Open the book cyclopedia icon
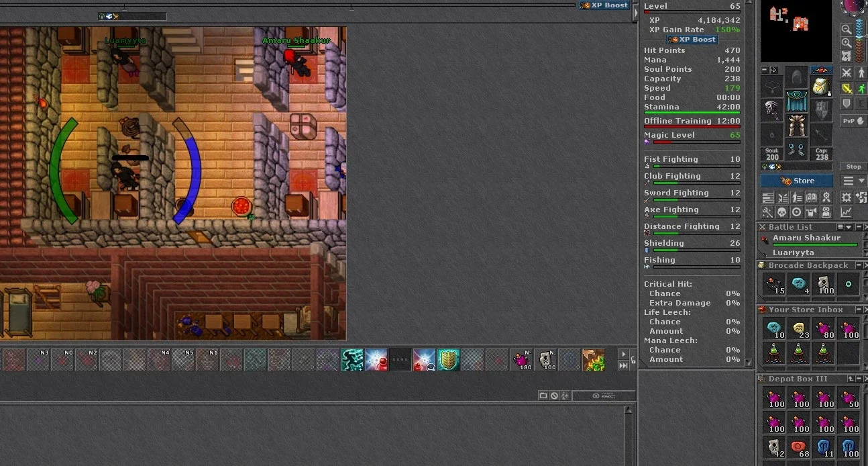Viewport: 868px width, 466px height. (811, 197)
